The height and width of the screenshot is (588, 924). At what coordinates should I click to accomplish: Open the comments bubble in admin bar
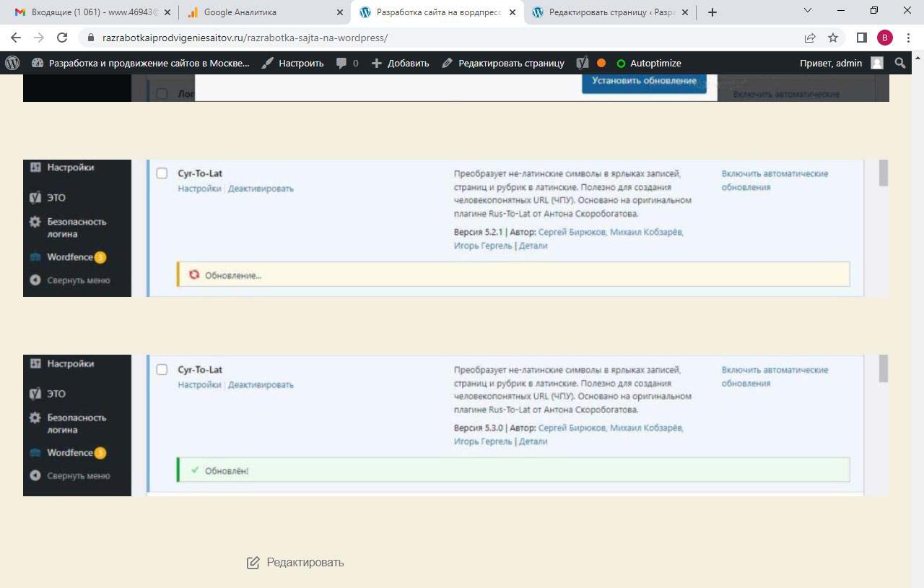point(346,63)
